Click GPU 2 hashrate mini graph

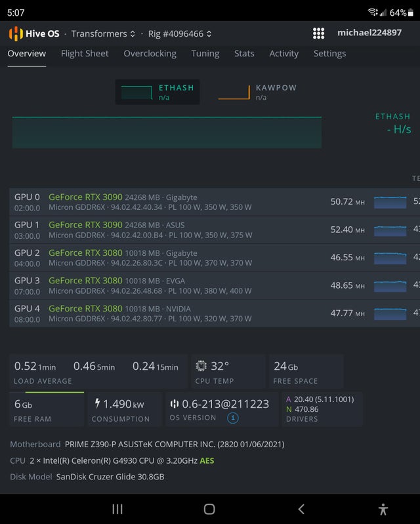(390, 258)
